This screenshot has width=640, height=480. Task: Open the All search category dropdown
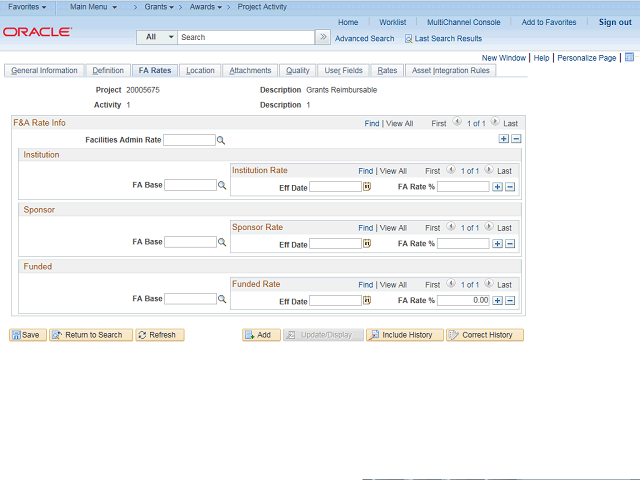157,37
